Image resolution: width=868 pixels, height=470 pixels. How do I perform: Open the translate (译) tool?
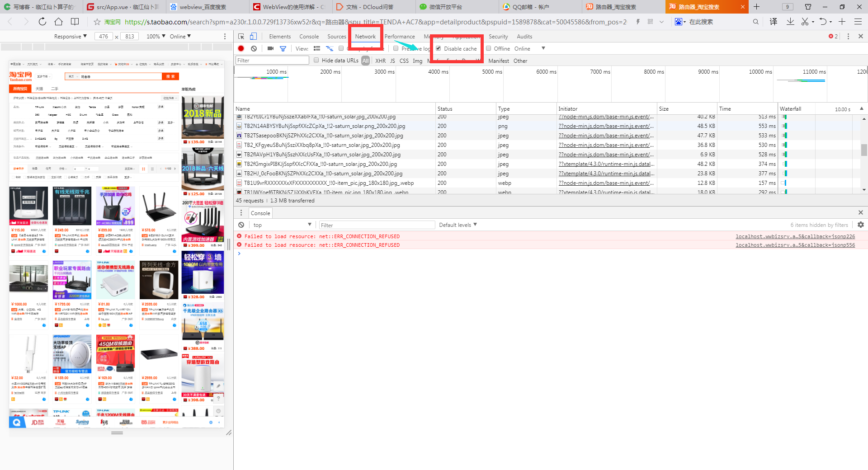click(x=774, y=22)
